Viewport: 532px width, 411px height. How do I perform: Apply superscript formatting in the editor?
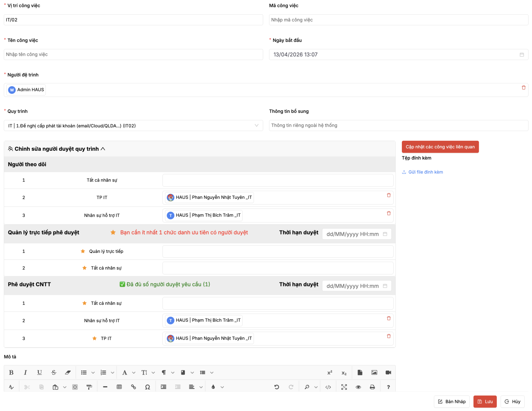click(329, 372)
